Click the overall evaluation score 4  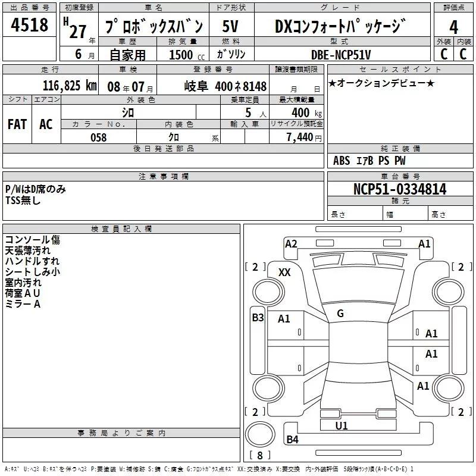click(453, 27)
